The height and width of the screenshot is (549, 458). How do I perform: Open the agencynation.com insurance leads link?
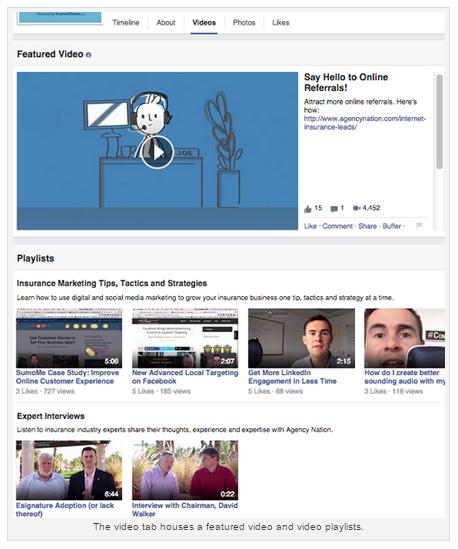(364, 123)
